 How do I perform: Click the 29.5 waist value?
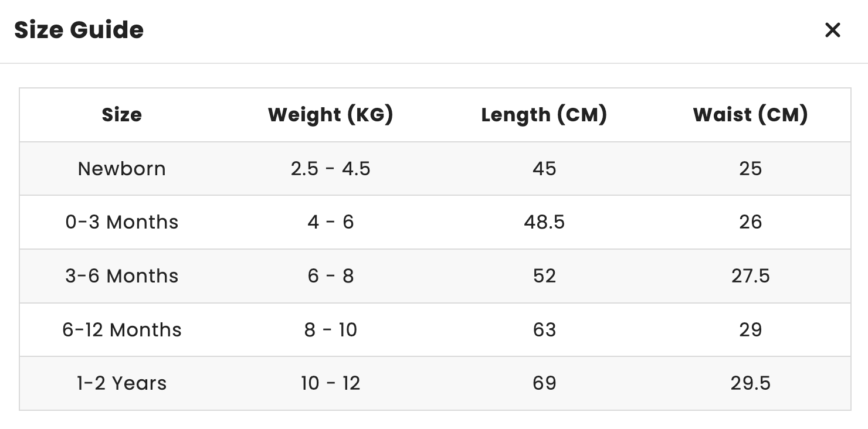(750, 383)
